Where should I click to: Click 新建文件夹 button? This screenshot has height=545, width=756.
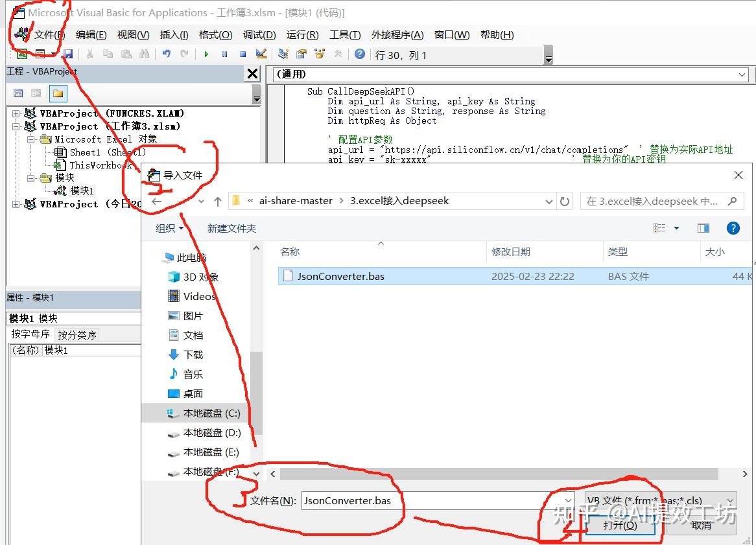click(x=232, y=228)
